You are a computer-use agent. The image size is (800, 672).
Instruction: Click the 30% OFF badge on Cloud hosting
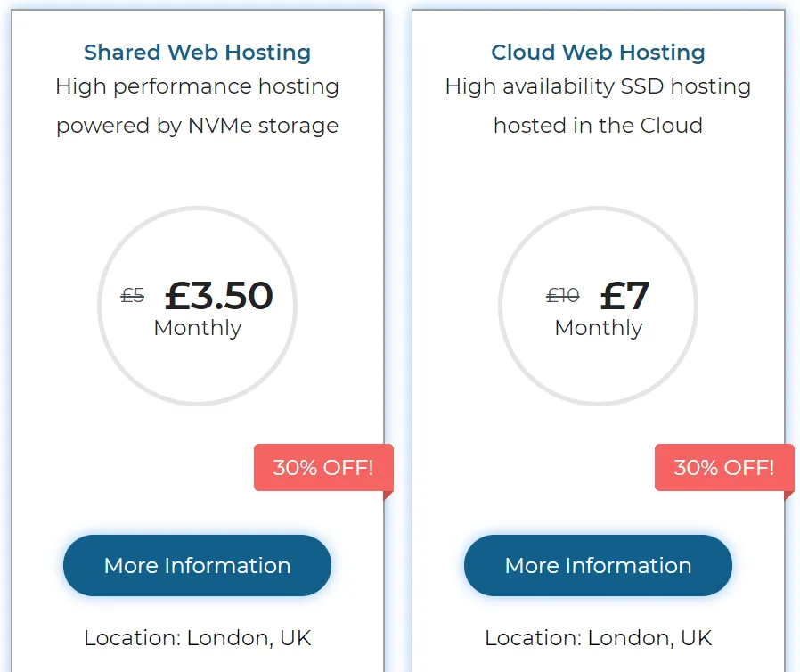723,467
